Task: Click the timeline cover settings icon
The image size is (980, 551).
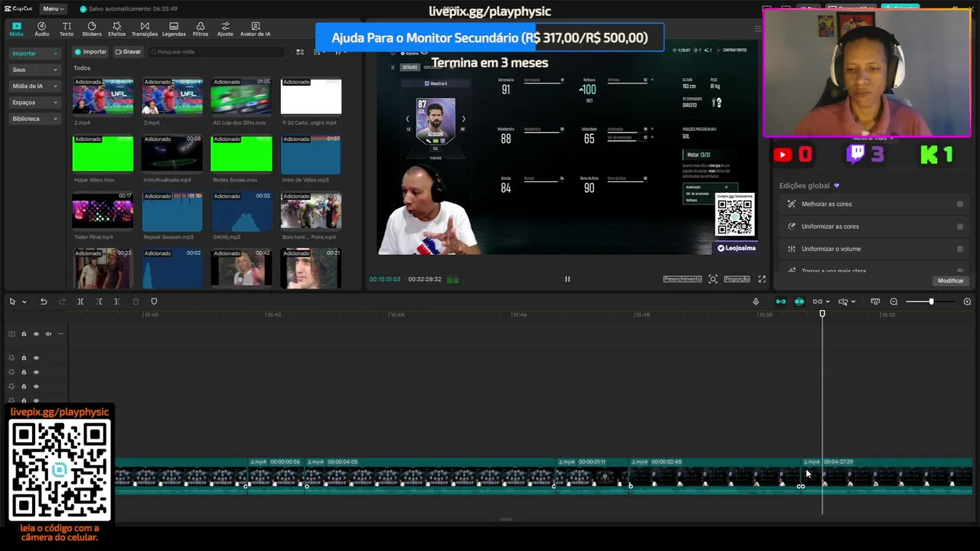Action: pos(875,302)
